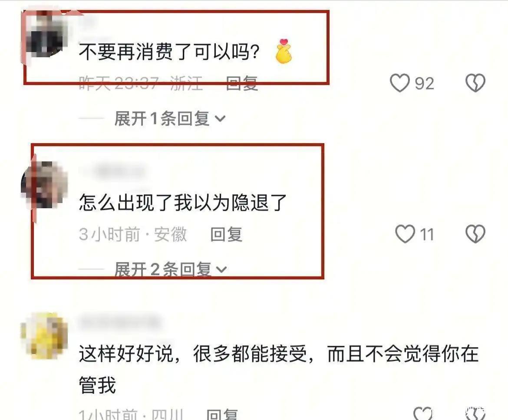Like the Sichuan comment at the bottom
Screen dimensions: 508x420
point(423,413)
